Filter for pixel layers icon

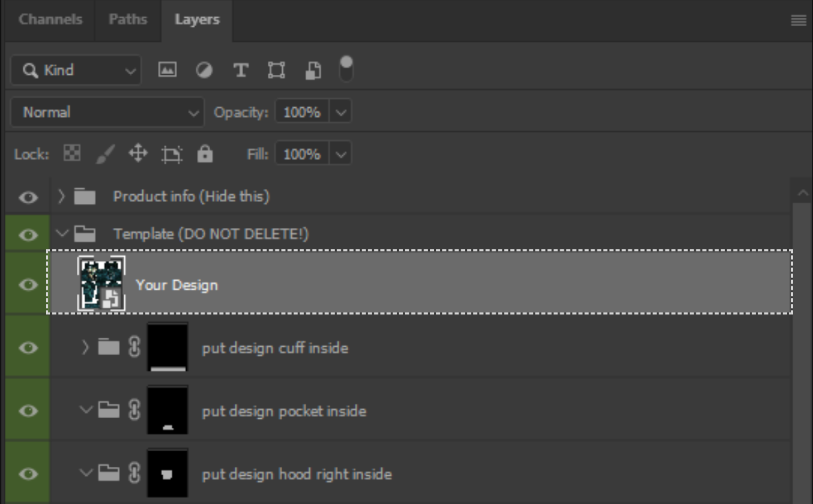click(167, 70)
